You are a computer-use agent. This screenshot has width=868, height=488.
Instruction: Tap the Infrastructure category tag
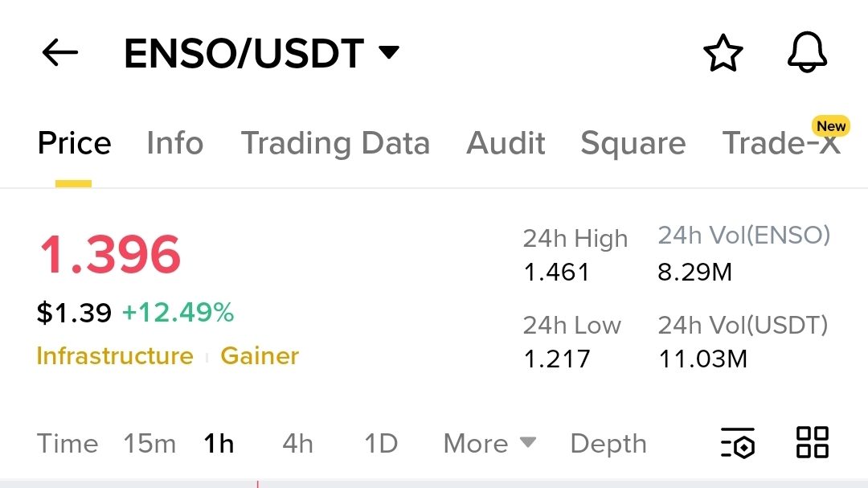[115, 356]
